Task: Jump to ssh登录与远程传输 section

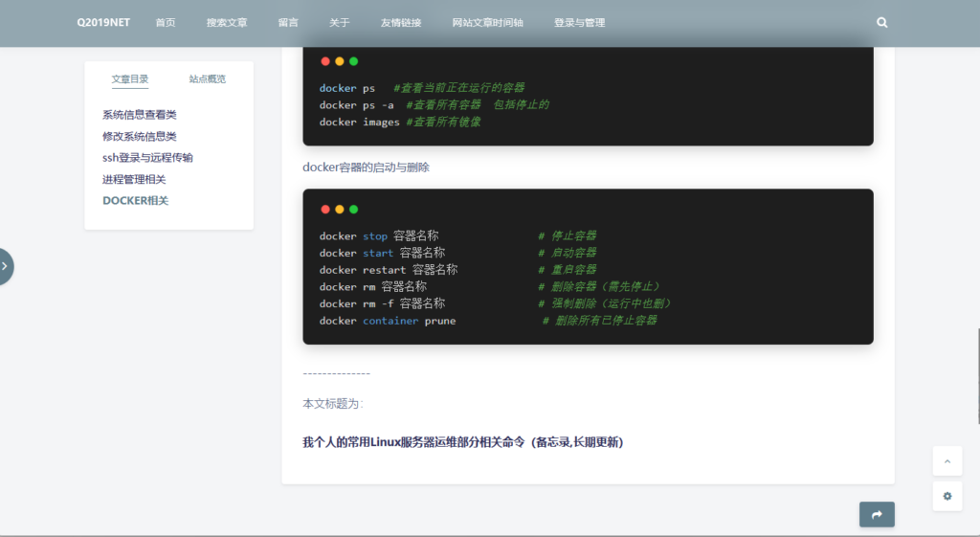Action: point(147,158)
